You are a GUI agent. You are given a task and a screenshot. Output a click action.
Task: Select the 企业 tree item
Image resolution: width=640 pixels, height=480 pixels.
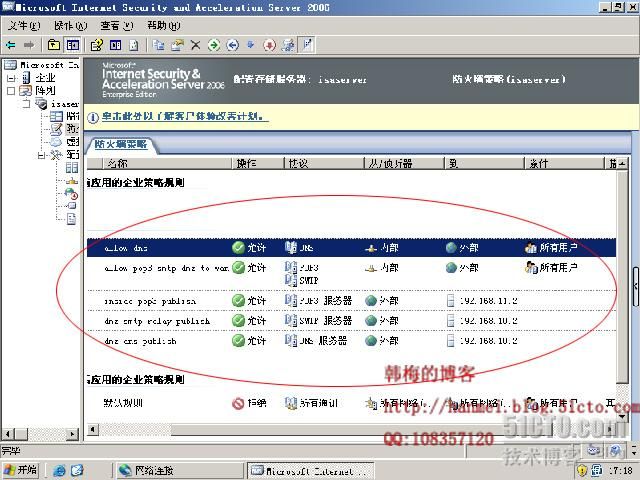pos(45,78)
